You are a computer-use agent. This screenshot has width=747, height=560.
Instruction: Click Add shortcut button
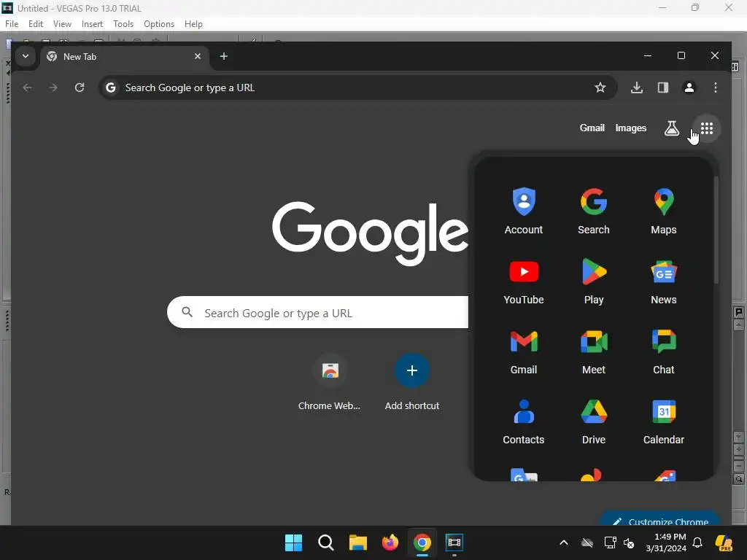click(412, 383)
